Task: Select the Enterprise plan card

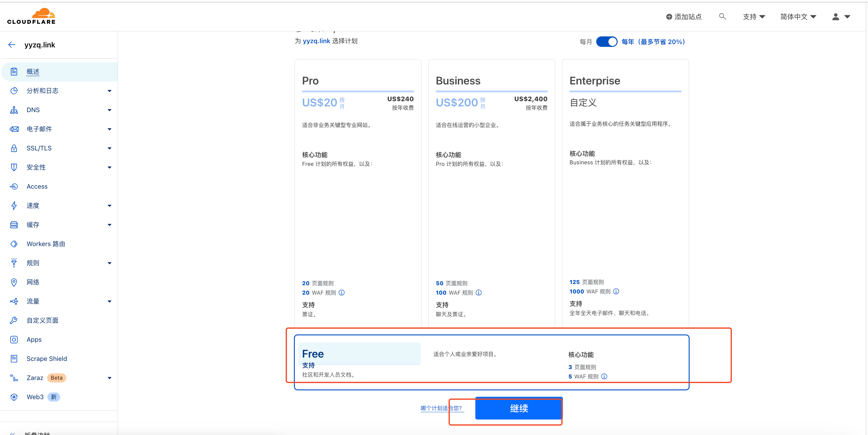Action: 625,193
